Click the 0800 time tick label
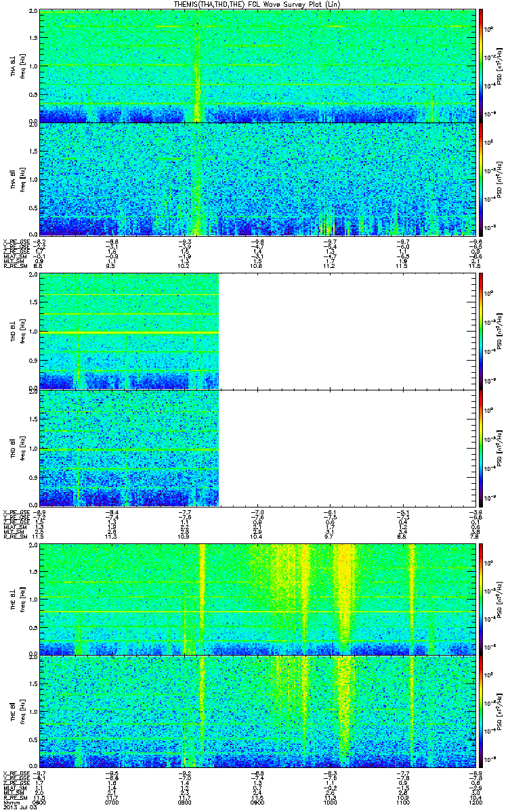The height and width of the screenshot is (812, 508). pos(184,803)
